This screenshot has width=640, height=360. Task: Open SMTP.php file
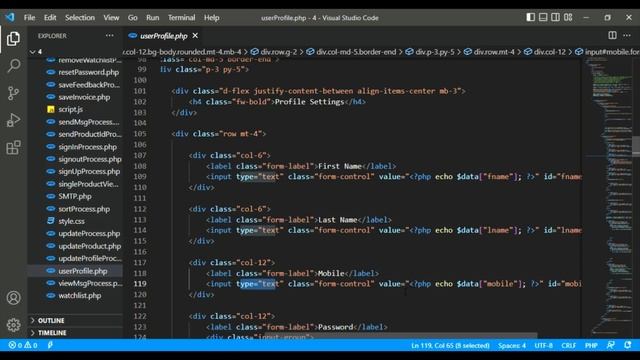pos(75,196)
